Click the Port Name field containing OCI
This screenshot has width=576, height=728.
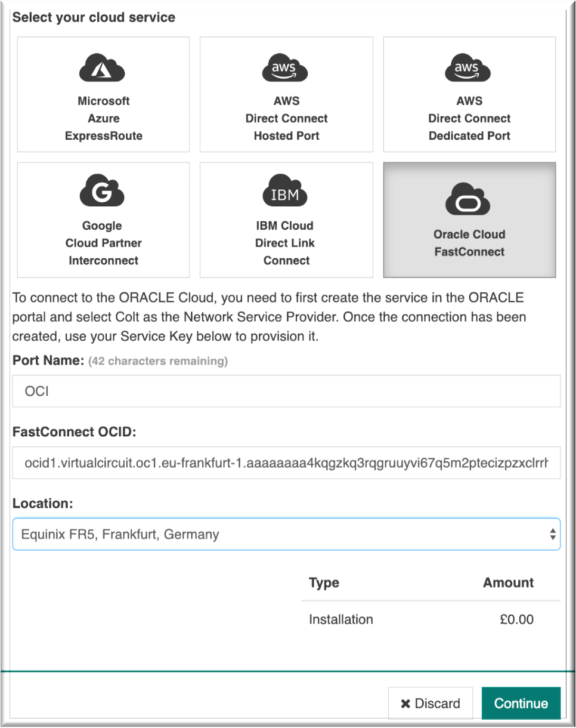(x=286, y=391)
